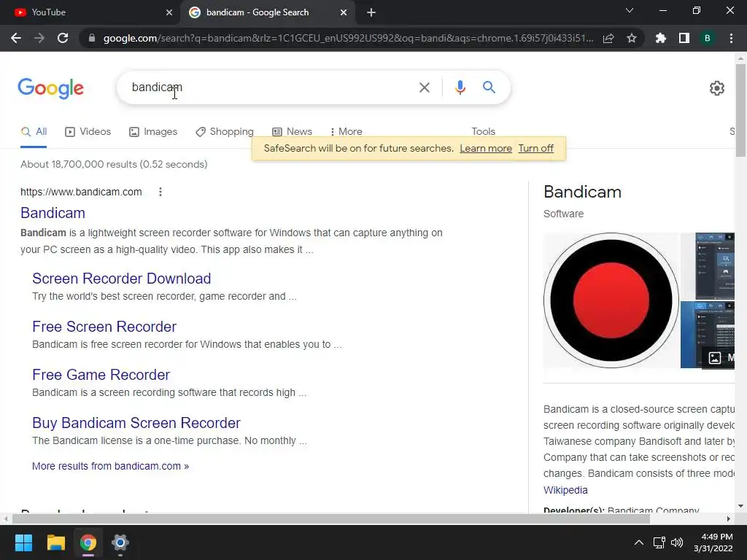This screenshot has width=747, height=560.
Task: Open the profile B avatar
Action: [708, 38]
